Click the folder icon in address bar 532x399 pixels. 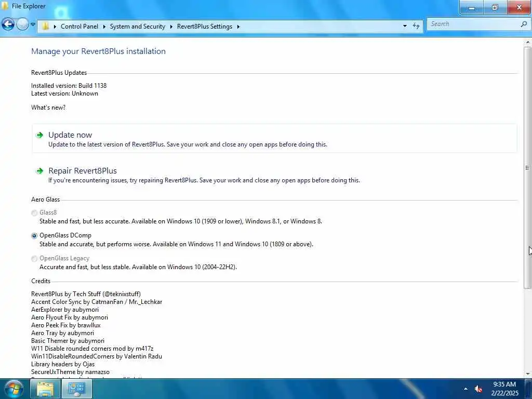click(x=46, y=26)
